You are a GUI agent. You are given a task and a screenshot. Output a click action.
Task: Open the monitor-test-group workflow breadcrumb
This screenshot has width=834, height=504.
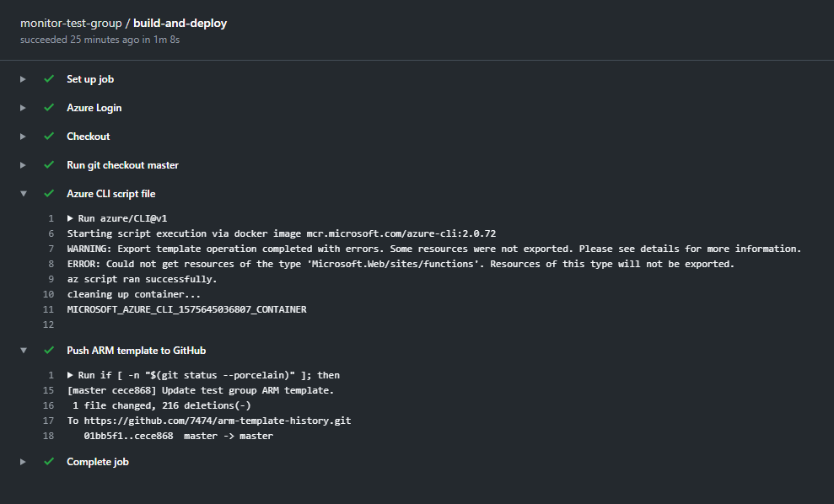point(71,24)
